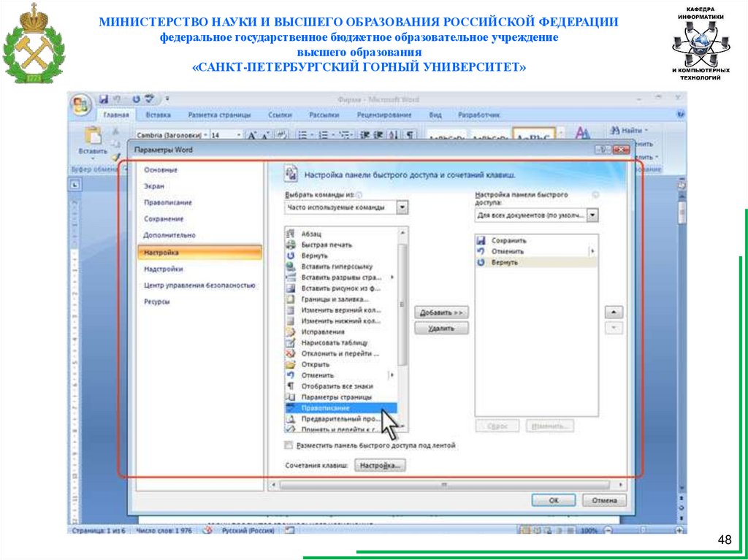Select Исправления command in list
This screenshot has height=560, width=748.
(340, 332)
